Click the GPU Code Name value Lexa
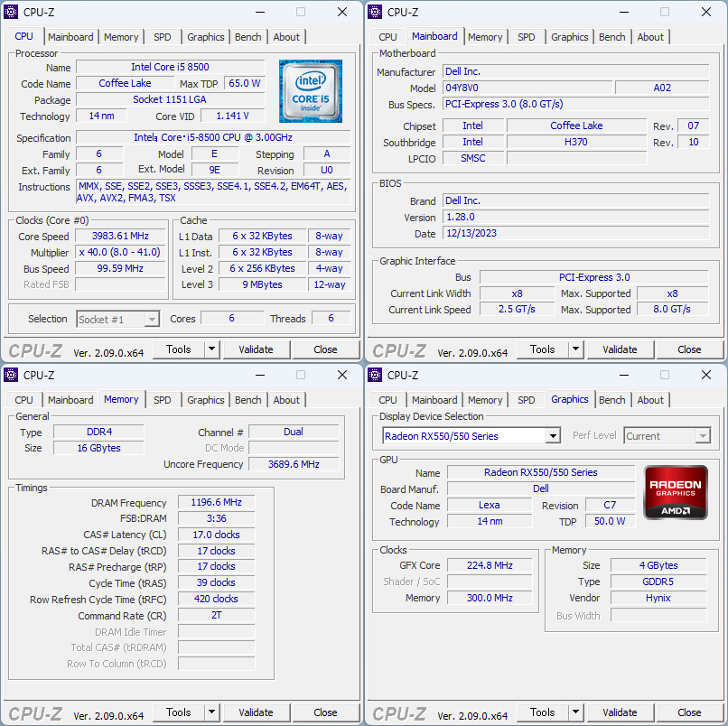Screen dimensions: 728x726 tap(490, 505)
